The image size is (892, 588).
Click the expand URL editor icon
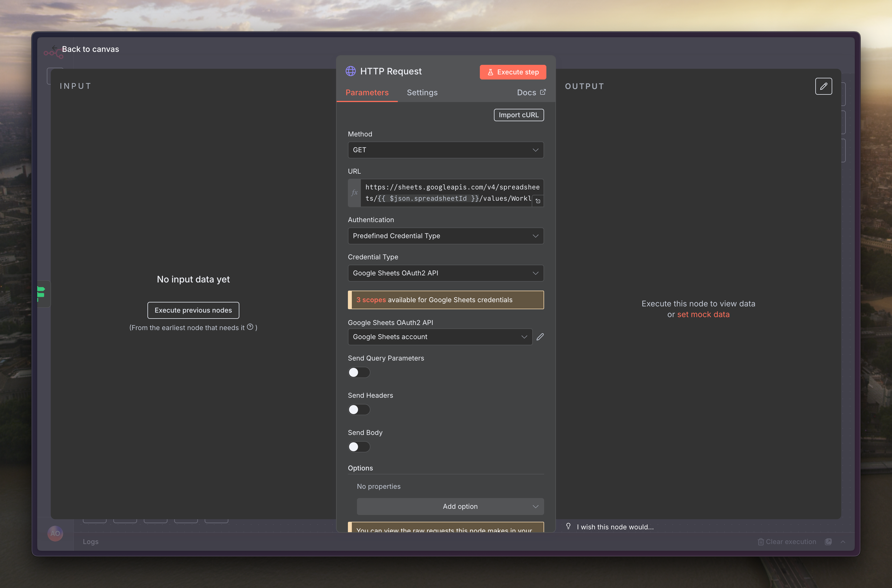[538, 201]
